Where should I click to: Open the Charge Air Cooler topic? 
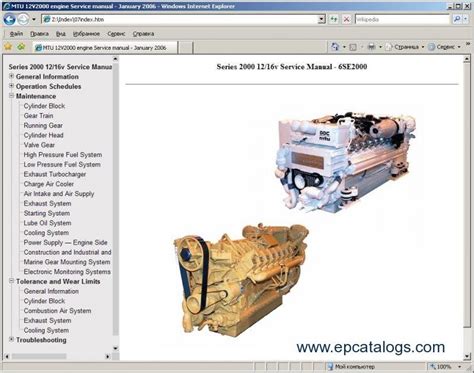coord(49,184)
